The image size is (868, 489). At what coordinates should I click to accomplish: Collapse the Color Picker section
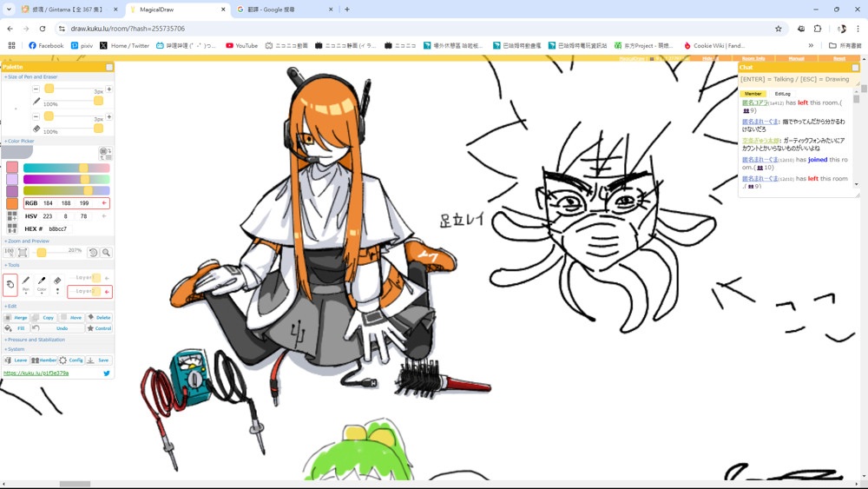pos(19,142)
